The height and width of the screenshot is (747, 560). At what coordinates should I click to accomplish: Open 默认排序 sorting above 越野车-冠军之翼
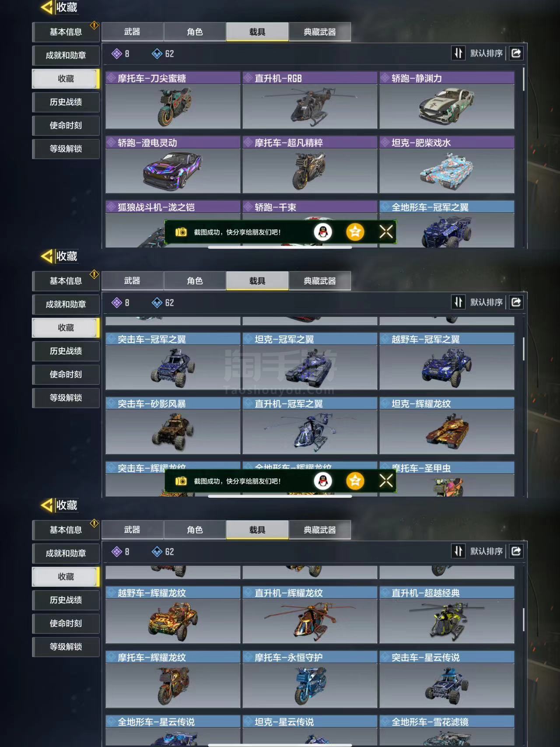tap(486, 302)
